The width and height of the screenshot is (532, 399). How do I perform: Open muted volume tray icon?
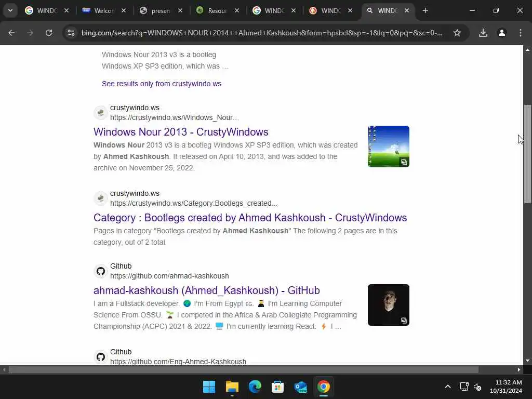tap(478, 387)
